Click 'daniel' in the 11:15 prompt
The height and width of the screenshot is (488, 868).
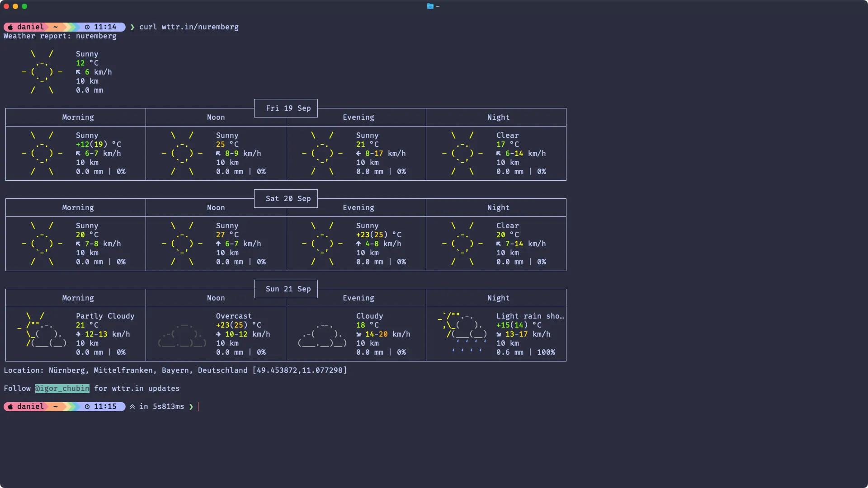pyautogui.click(x=31, y=407)
